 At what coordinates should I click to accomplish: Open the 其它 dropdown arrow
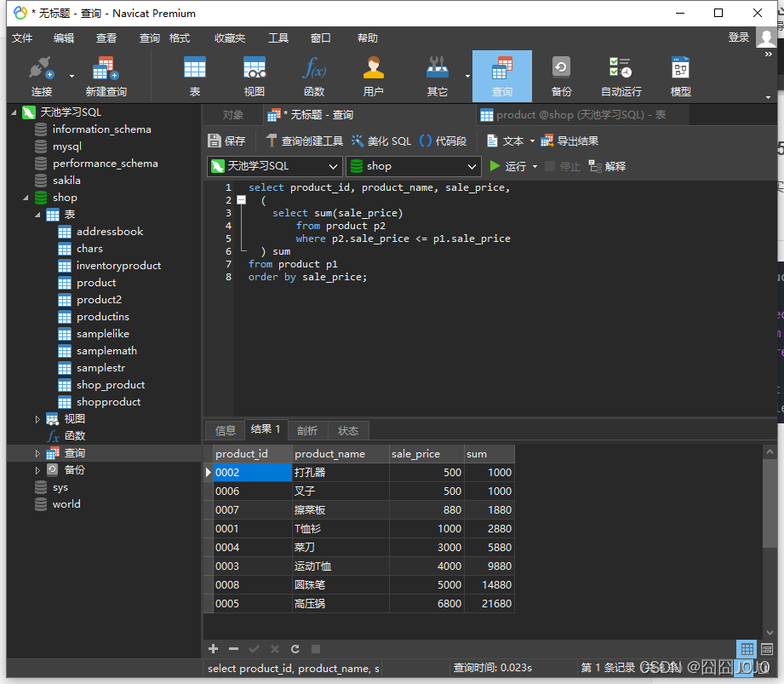467,77
